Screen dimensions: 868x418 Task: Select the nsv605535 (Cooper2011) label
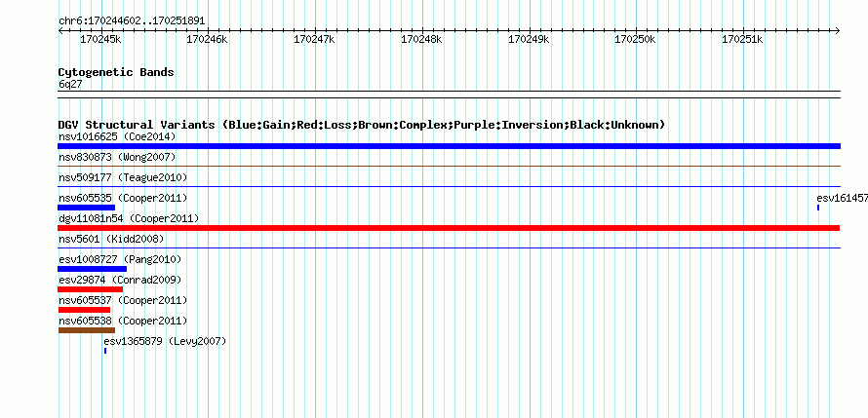[x=123, y=198]
